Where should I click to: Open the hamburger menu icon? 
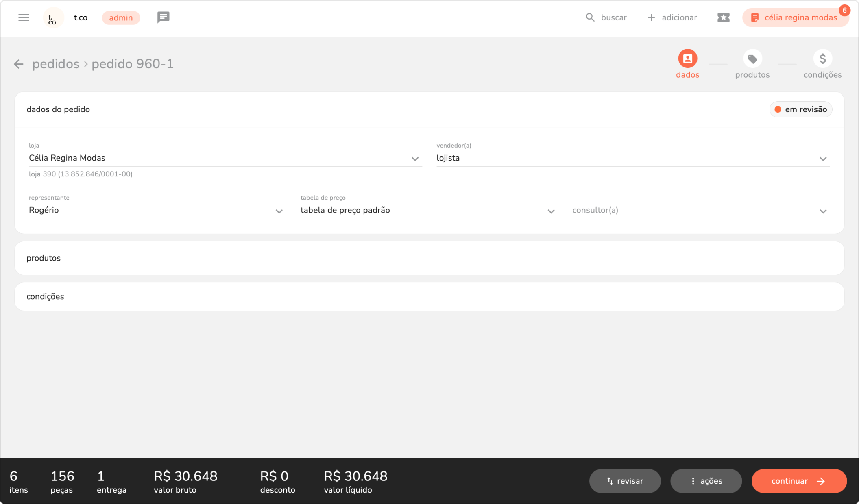[24, 17]
